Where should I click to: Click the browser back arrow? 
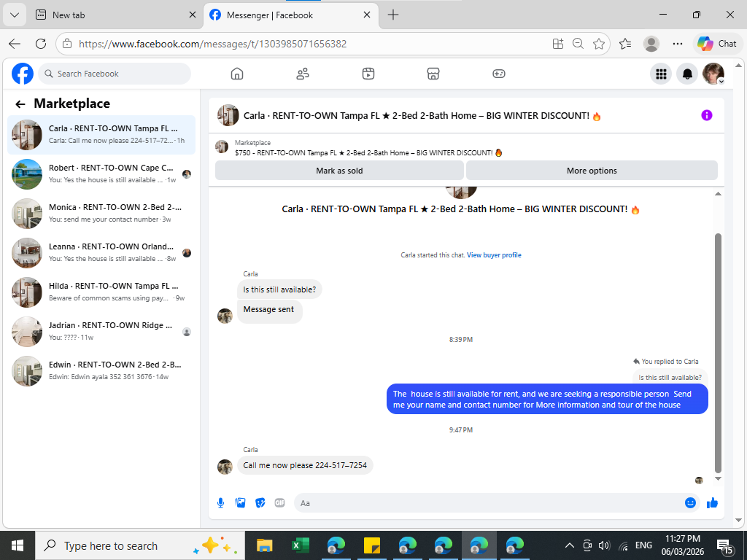point(15,44)
